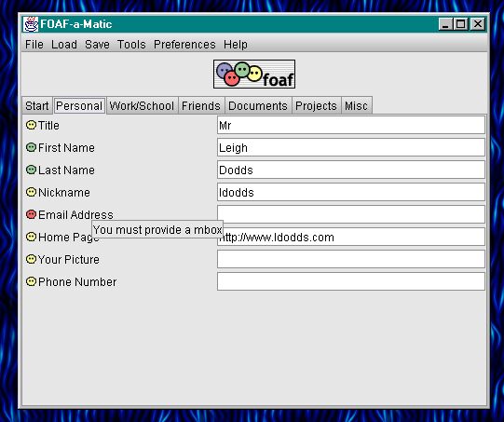The width and height of the screenshot is (504, 422).
Task: Click the Java coffee cup title bar icon
Action: (31, 24)
